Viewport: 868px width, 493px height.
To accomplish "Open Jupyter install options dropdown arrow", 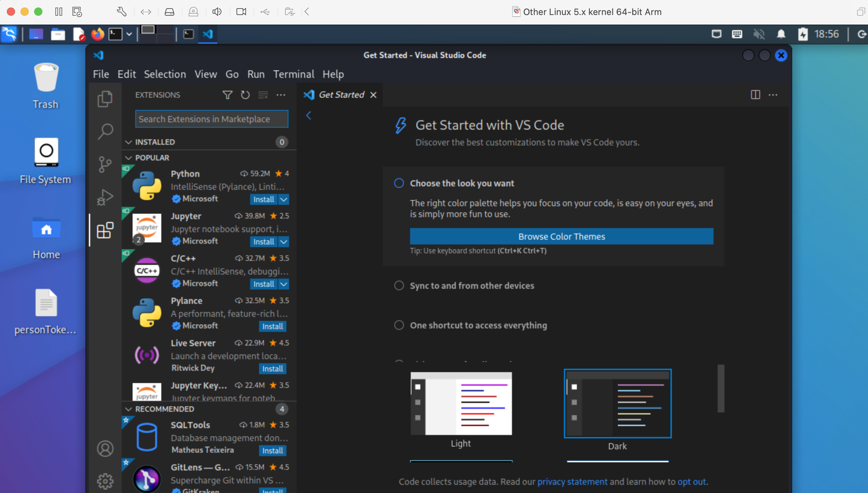I will tap(284, 242).
